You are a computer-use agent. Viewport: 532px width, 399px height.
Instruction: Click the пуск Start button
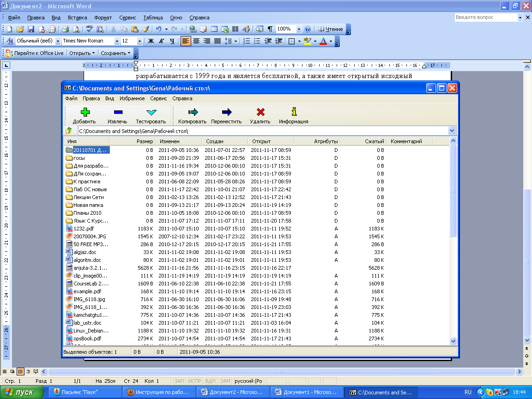coord(22,392)
